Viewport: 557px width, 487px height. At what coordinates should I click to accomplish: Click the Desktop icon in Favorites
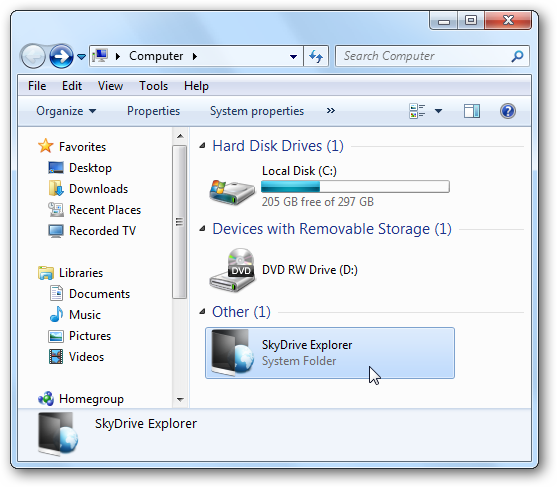click(56, 168)
